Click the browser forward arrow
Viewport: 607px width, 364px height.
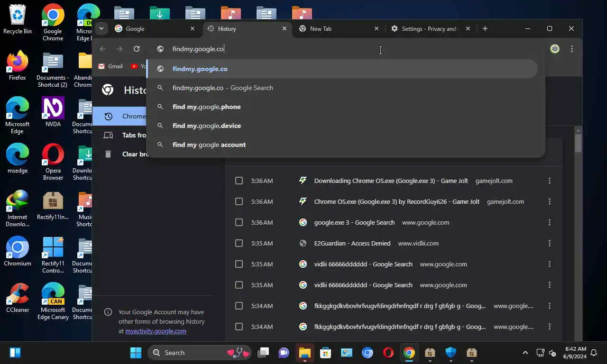coord(120,49)
